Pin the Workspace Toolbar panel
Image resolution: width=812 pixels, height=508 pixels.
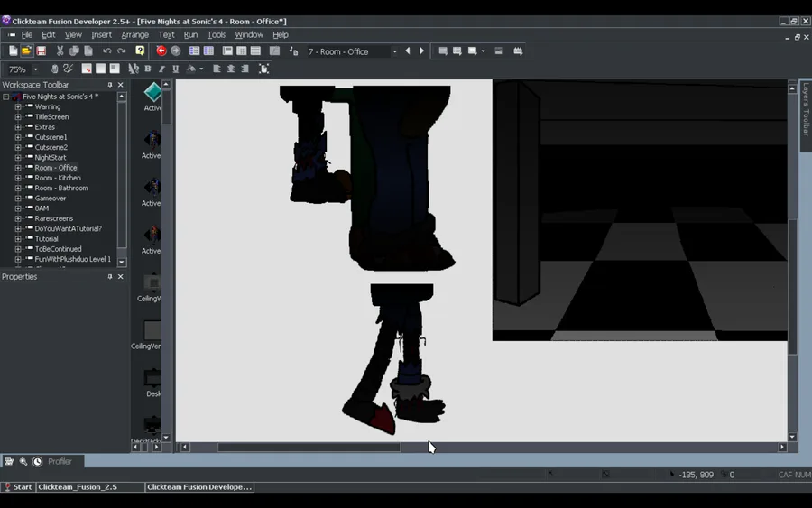coord(110,85)
